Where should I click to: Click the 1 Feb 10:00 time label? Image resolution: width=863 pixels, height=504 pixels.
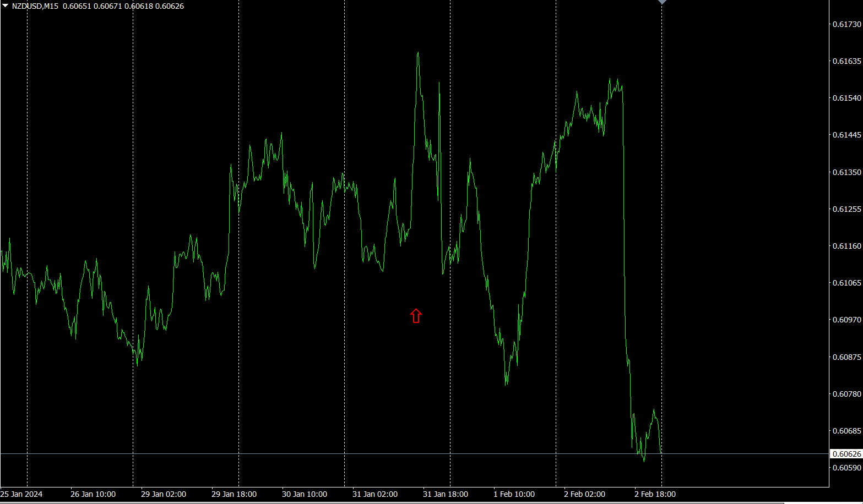[514, 494]
